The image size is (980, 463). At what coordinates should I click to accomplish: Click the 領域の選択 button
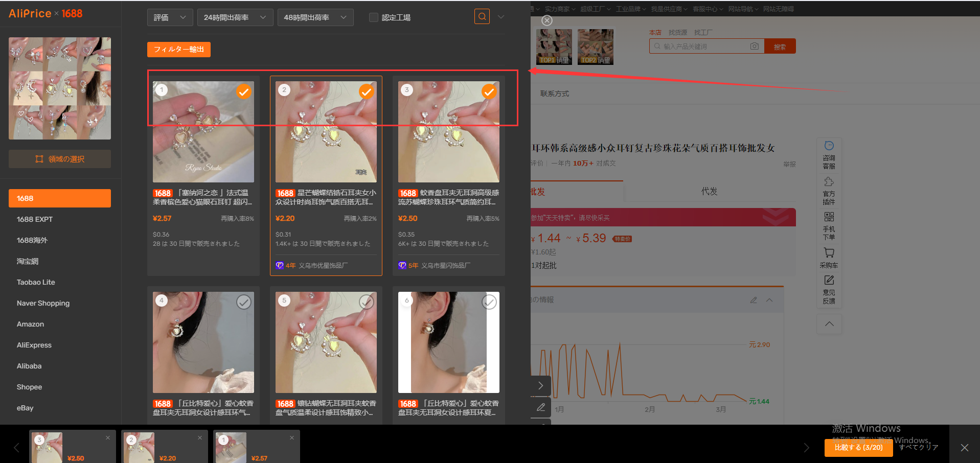60,159
